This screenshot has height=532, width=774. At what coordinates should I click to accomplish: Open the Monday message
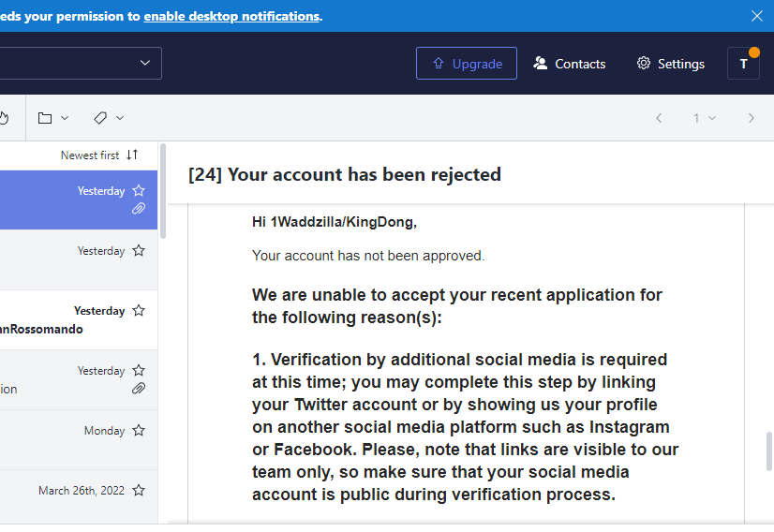pos(79,439)
